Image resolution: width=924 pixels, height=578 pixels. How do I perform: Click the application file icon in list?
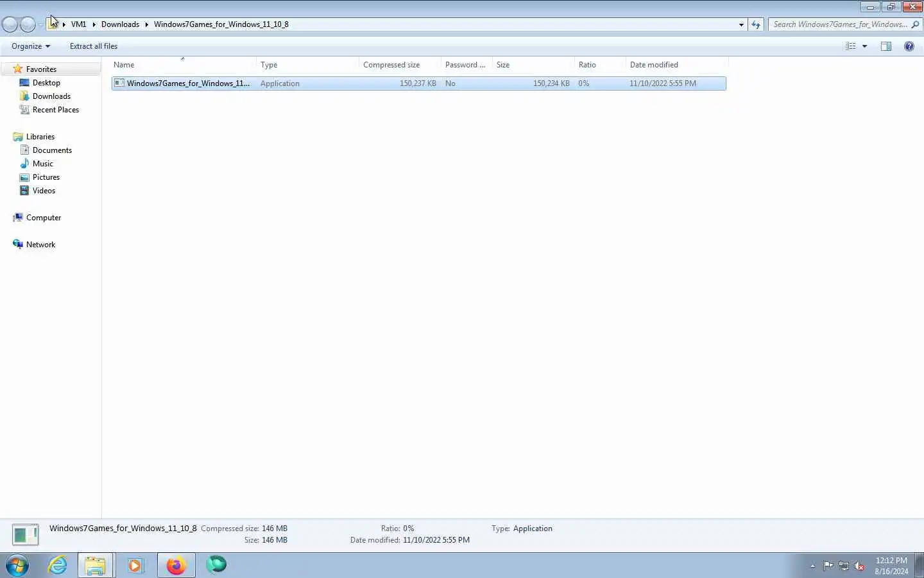(119, 83)
